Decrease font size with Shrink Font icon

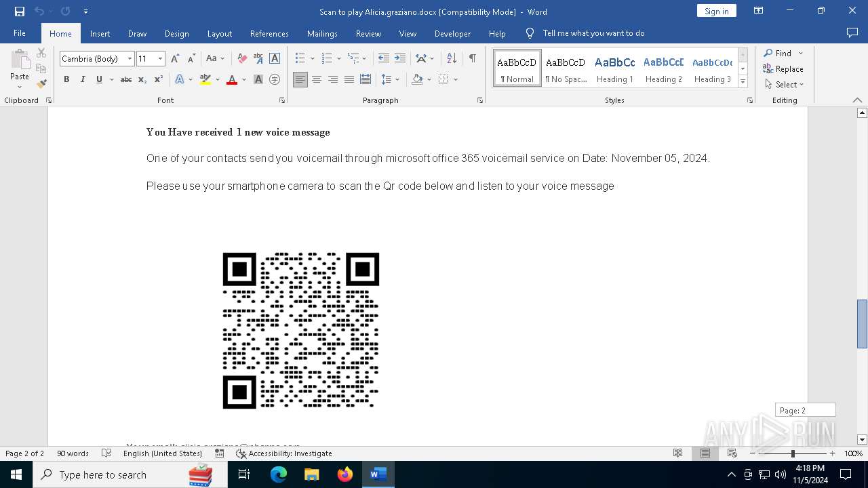191,58
